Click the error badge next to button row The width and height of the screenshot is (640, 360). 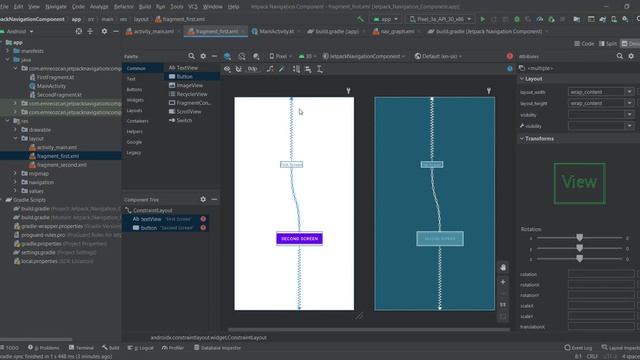(203, 228)
